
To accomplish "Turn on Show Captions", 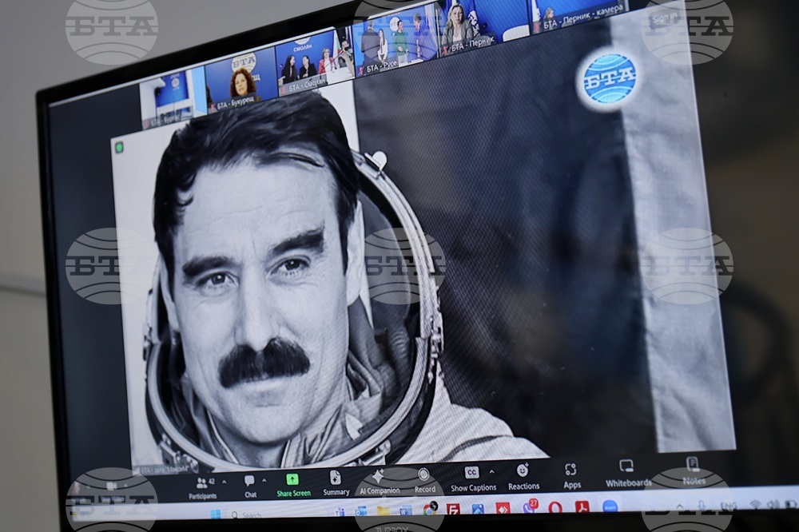I will pos(473,479).
